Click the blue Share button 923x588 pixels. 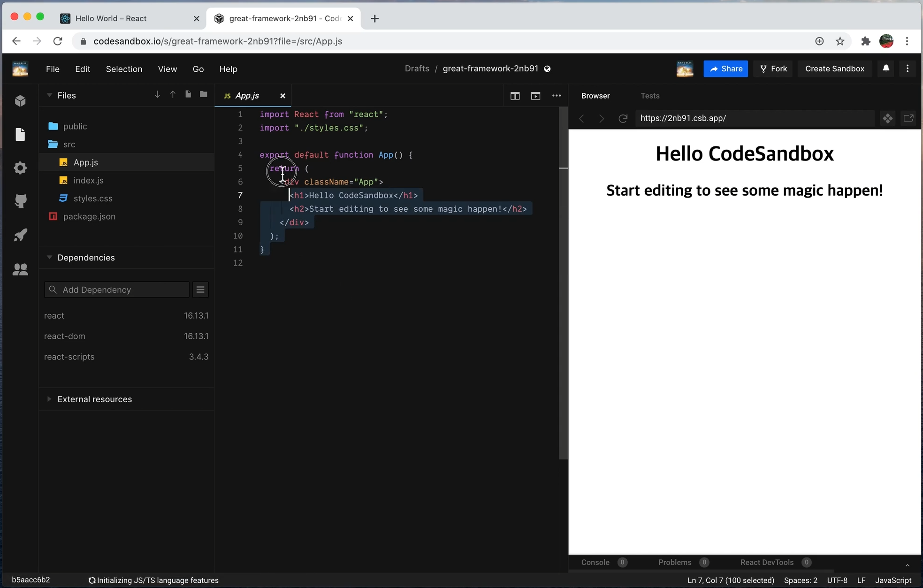click(x=725, y=69)
